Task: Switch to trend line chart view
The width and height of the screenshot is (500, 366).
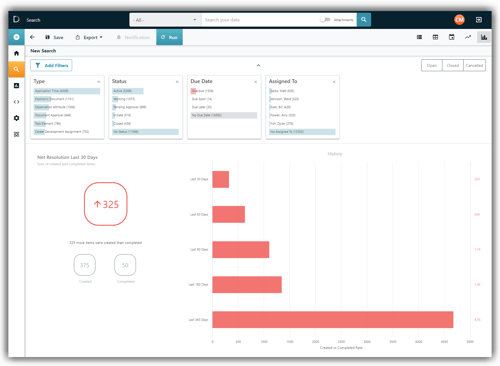Action: [468, 37]
